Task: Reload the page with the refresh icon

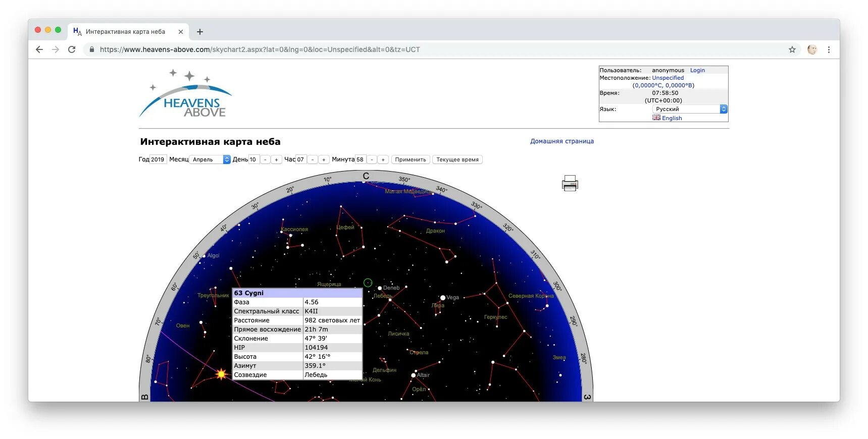Action: point(72,49)
